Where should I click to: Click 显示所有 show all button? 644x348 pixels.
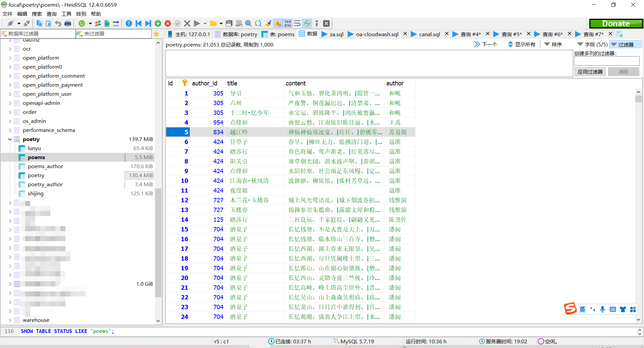pos(522,45)
